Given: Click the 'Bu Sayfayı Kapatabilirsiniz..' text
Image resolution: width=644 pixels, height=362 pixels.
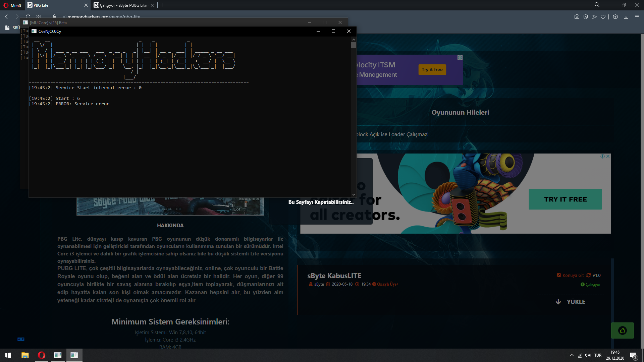Looking at the screenshot, I should 321,202.
